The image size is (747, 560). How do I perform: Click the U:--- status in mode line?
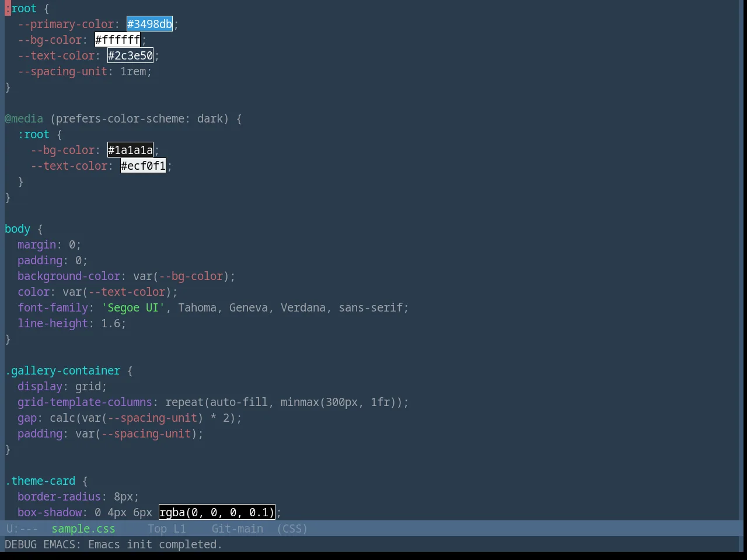point(22,528)
